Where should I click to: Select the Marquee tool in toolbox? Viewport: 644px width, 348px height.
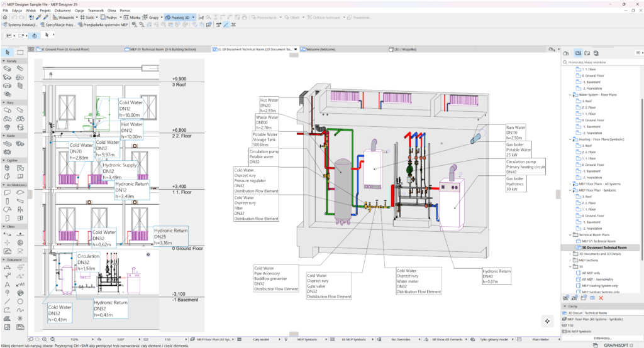(20, 53)
